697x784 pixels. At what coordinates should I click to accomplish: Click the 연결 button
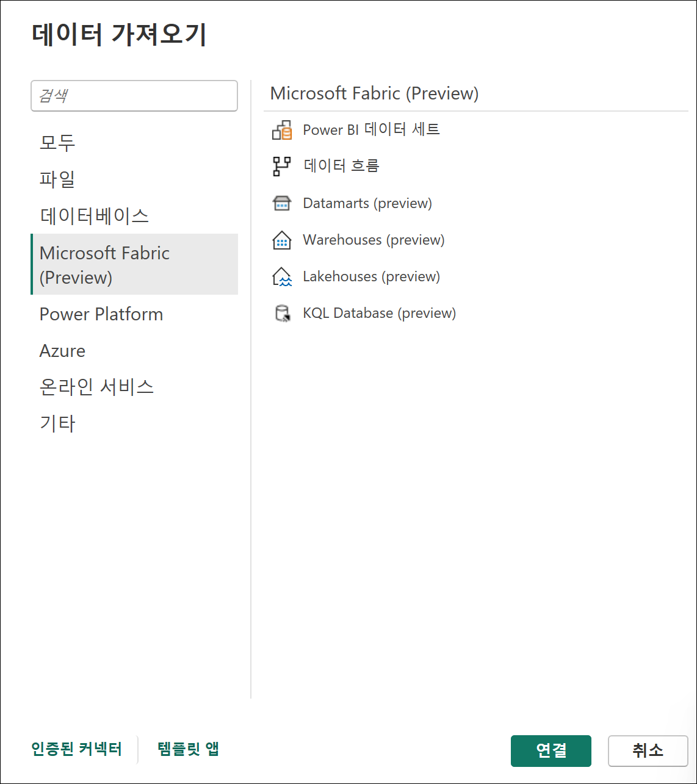click(551, 750)
